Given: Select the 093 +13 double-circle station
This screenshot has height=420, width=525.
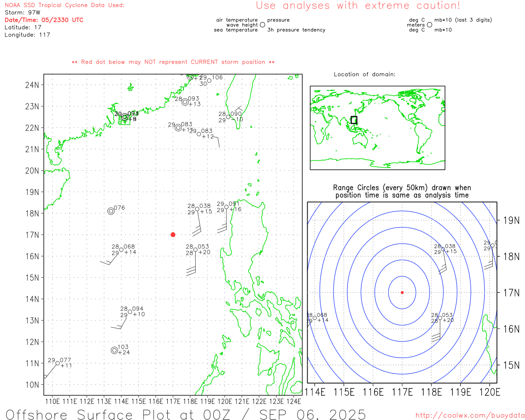Looking at the screenshot, I should [x=185, y=102].
